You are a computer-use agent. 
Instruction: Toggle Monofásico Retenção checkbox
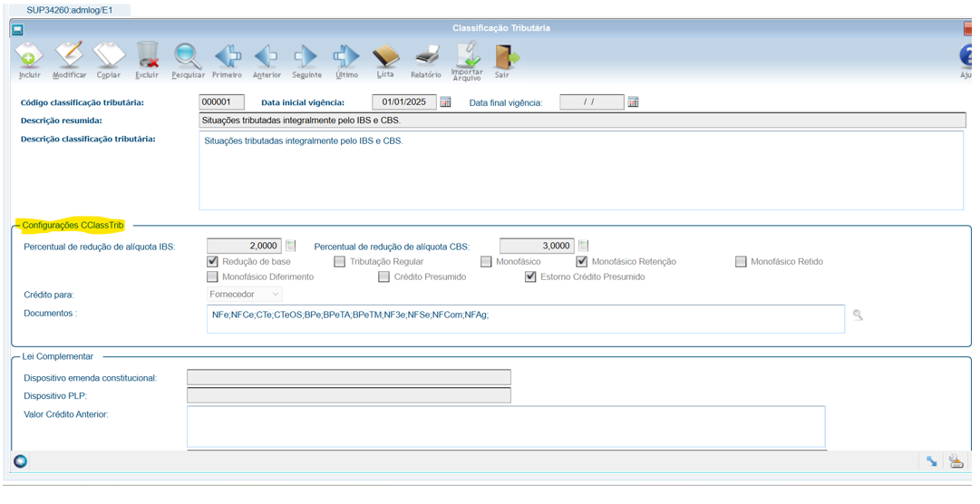(x=582, y=261)
